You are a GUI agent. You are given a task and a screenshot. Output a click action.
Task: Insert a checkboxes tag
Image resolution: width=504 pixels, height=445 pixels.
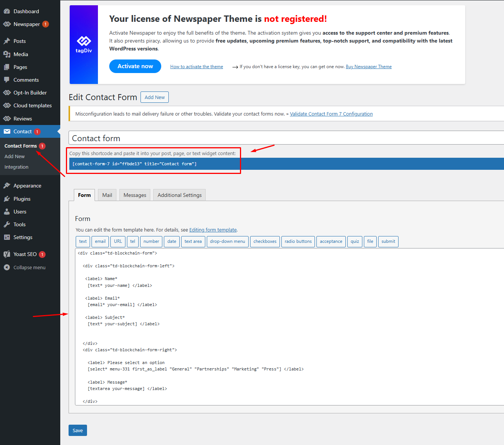click(x=265, y=242)
